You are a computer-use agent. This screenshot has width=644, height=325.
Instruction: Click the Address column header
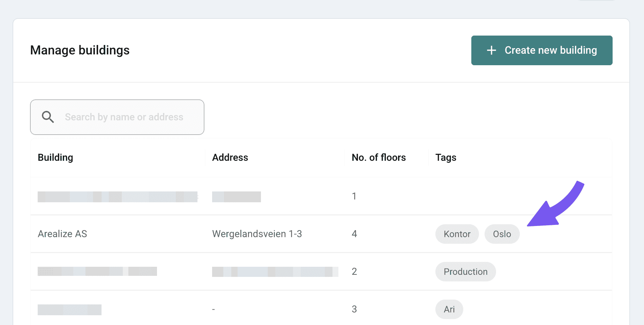[x=230, y=158]
